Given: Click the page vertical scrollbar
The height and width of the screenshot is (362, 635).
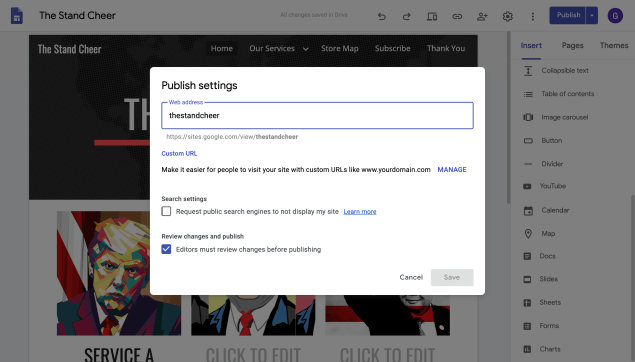Looking at the screenshot, I should [508, 117].
